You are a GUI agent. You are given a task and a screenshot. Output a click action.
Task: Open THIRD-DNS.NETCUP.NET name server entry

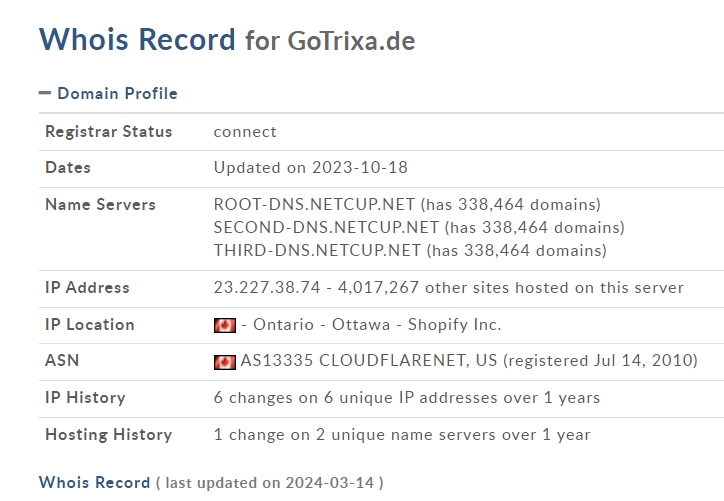(317, 251)
